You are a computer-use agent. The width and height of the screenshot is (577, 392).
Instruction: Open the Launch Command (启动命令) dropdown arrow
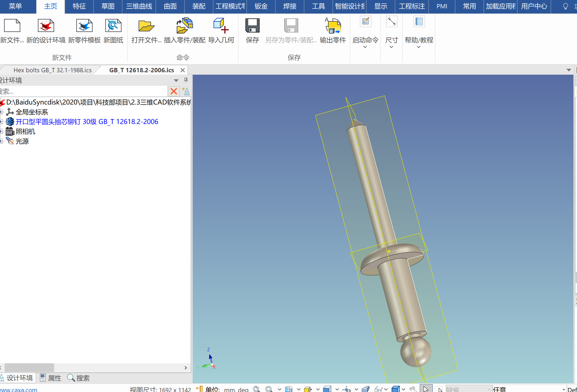click(x=365, y=47)
